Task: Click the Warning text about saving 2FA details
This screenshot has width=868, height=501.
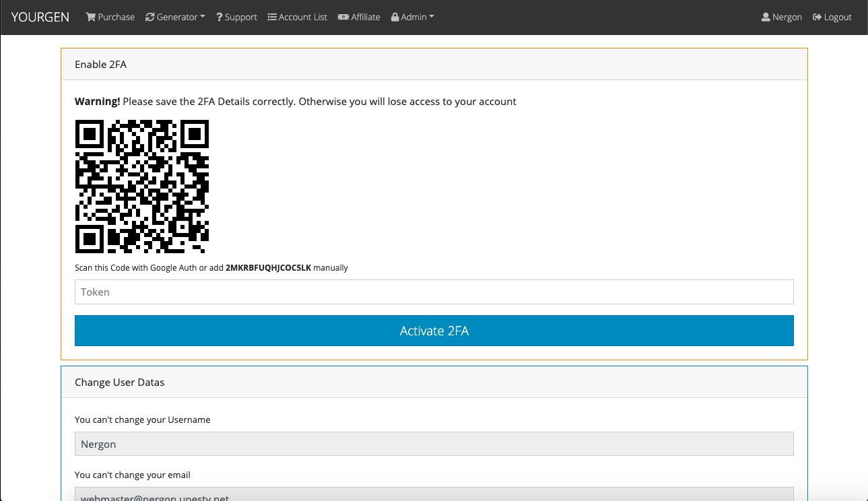Action: [x=296, y=101]
